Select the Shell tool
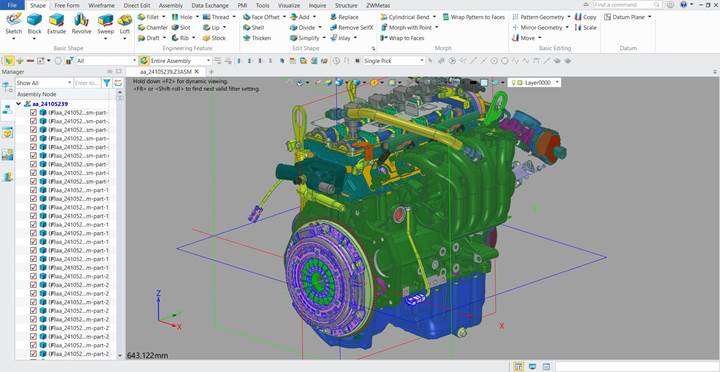The width and height of the screenshot is (720, 372). (x=253, y=28)
